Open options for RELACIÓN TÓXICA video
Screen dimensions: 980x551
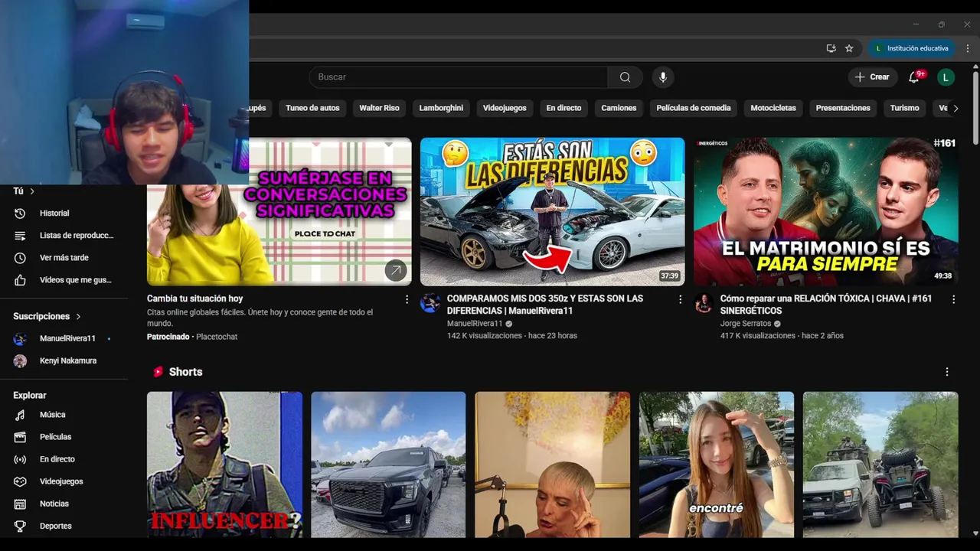pyautogui.click(x=953, y=299)
